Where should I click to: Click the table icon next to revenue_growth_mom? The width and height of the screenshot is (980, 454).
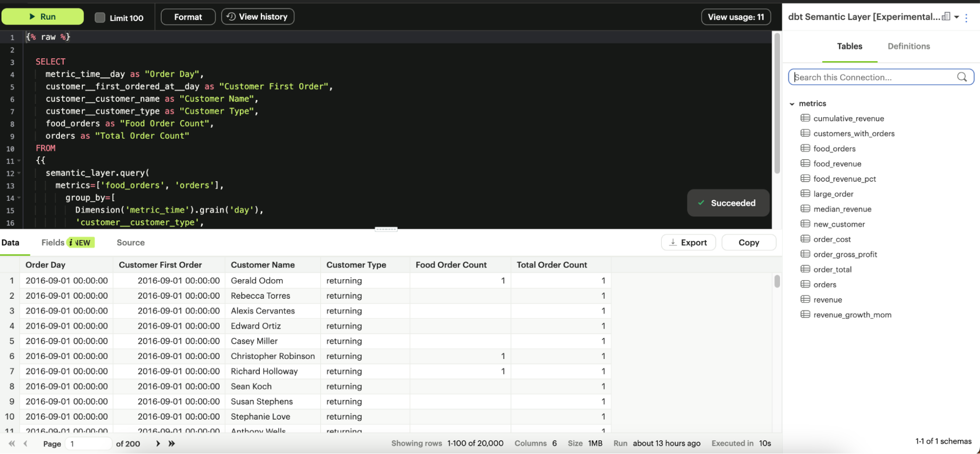(805, 314)
